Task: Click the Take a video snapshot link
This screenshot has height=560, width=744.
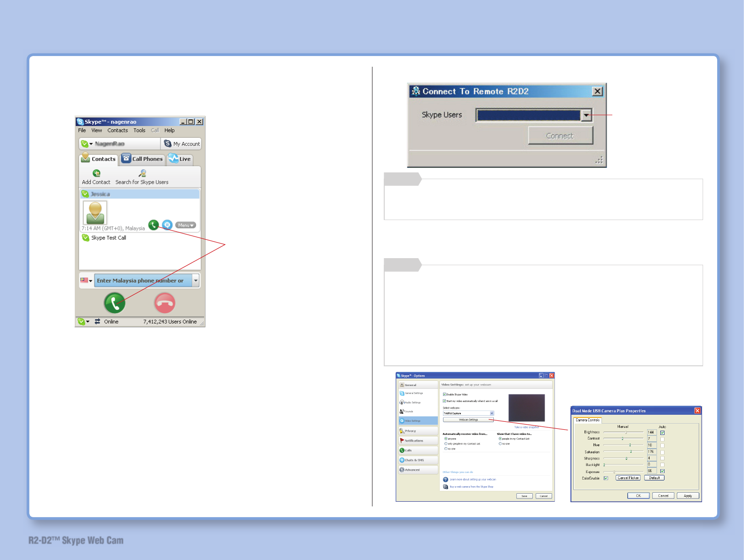Action: (526, 427)
